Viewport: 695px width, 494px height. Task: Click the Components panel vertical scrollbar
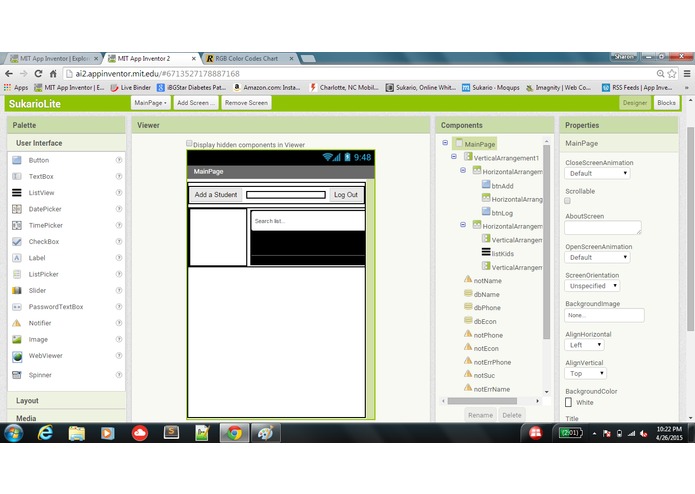pyautogui.click(x=547, y=242)
